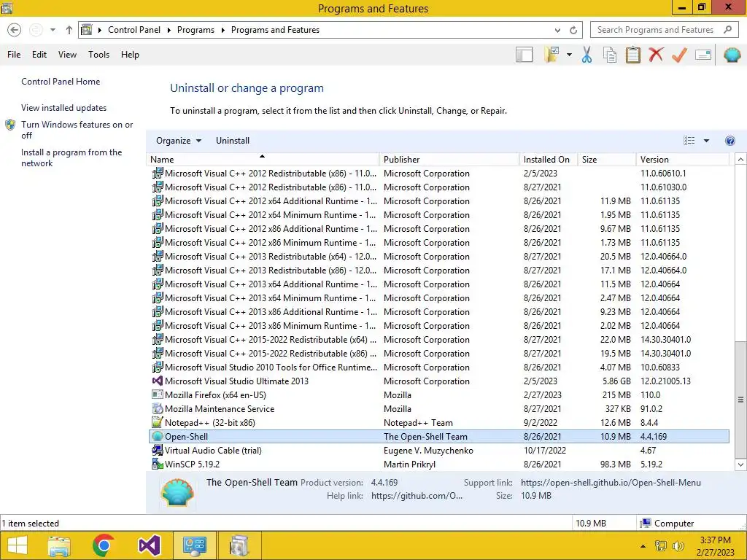Click the volume speaker tray icon
Screen dimensions: 747x560
click(x=678, y=546)
